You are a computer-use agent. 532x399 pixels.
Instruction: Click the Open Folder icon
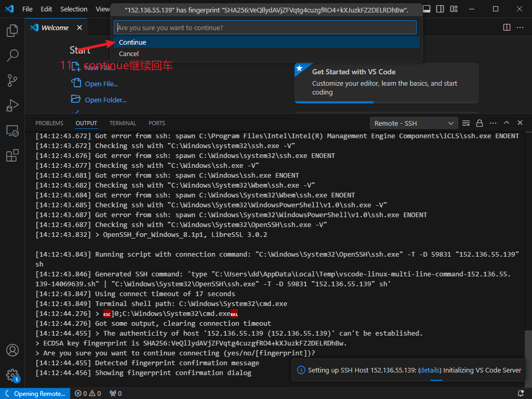click(76, 99)
